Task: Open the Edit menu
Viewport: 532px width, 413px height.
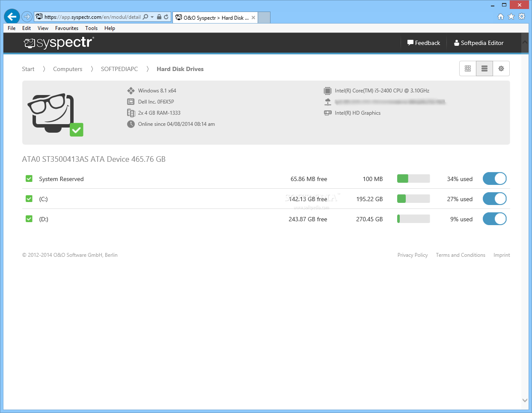Action: [x=27, y=28]
